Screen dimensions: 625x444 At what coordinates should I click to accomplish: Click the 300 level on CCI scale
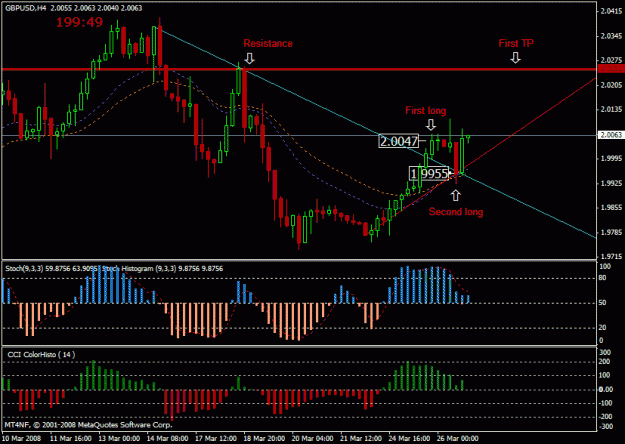pos(605,353)
